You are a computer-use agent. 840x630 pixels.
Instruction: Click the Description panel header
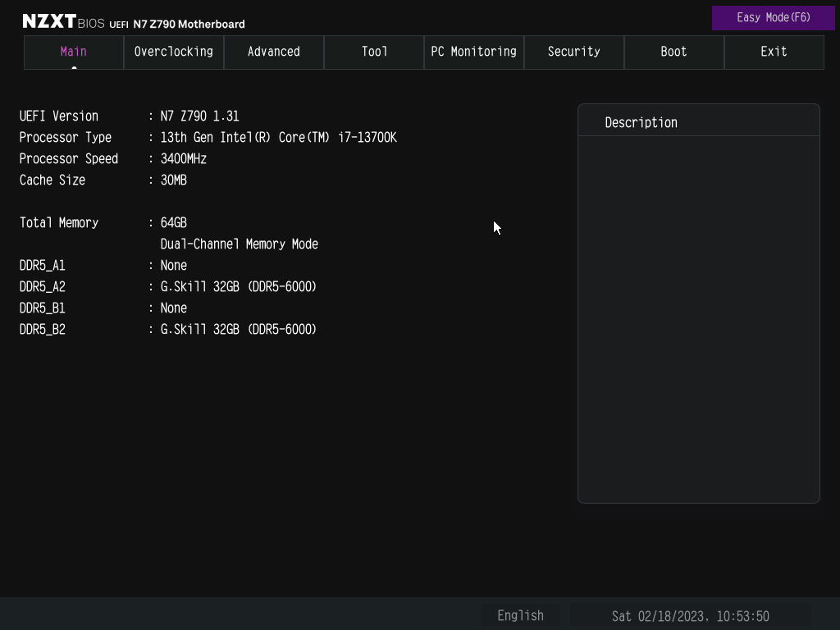[641, 122]
